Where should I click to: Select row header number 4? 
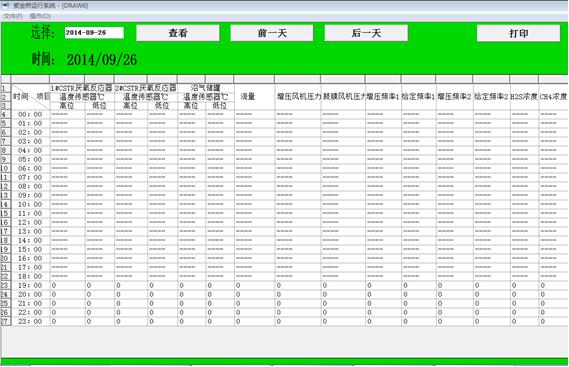(x=6, y=114)
